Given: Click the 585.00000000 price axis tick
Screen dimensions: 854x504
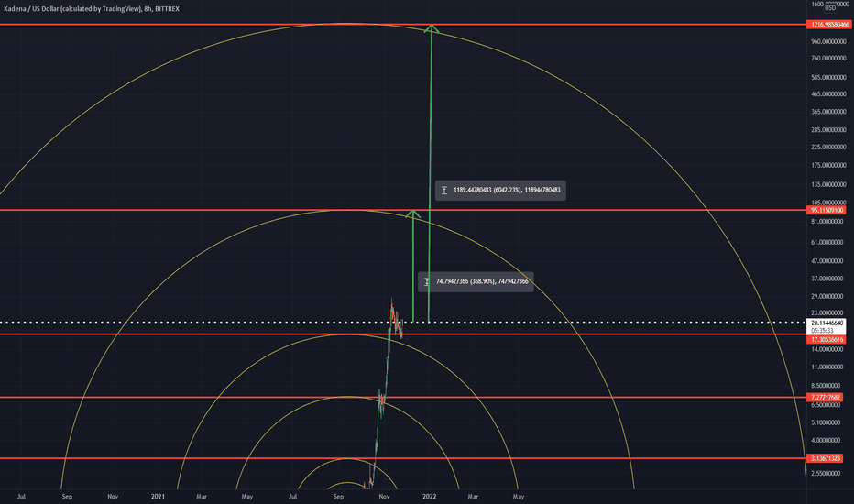Looking at the screenshot, I should click(x=828, y=77).
